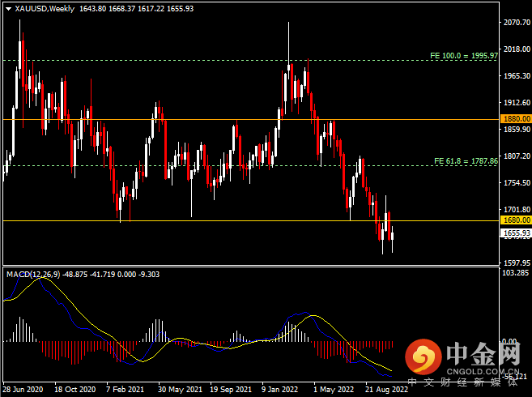This screenshot has height=397, width=532.
Task: Click the 19 Sep 2021 date label
Action: click(x=231, y=390)
